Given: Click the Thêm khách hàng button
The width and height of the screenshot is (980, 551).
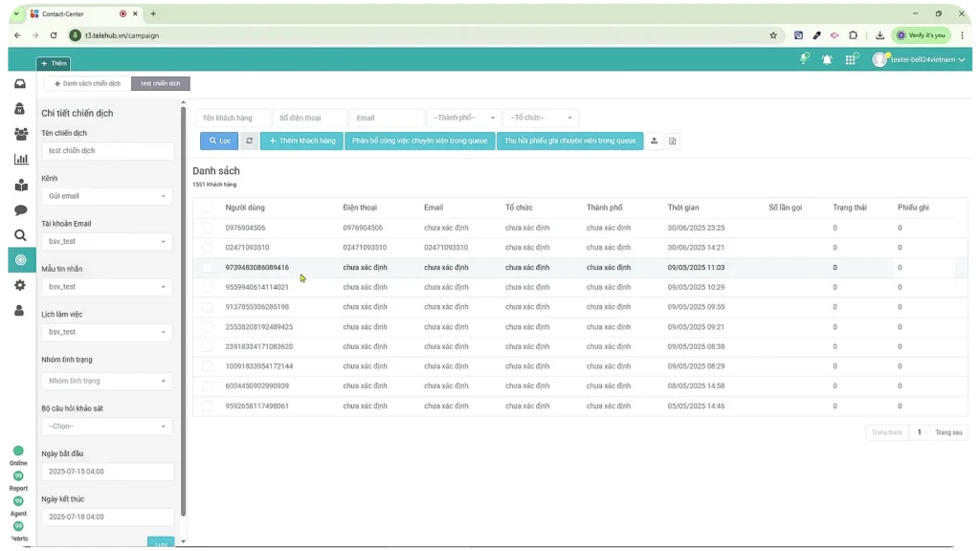Looking at the screenshot, I should coord(302,141).
